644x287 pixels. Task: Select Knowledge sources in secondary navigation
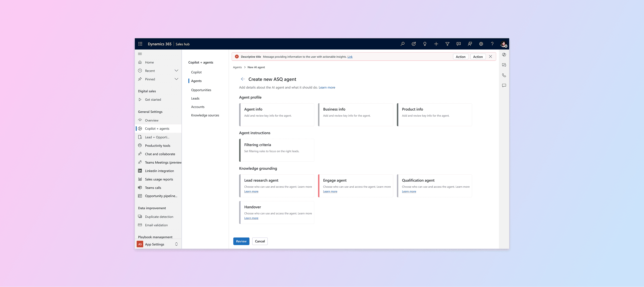(205, 115)
